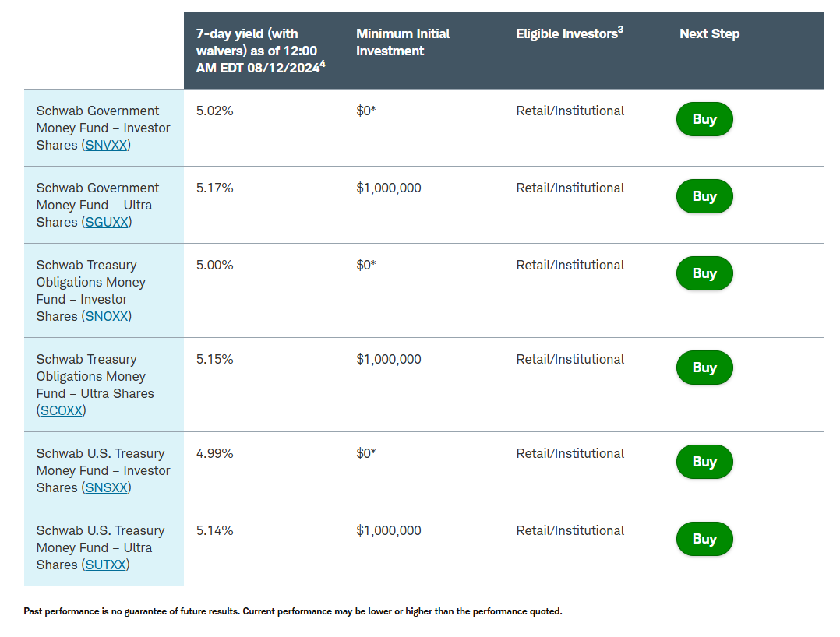This screenshot has height=637, width=840.
Task: Select the 4.99% yield figure
Action: coord(215,454)
